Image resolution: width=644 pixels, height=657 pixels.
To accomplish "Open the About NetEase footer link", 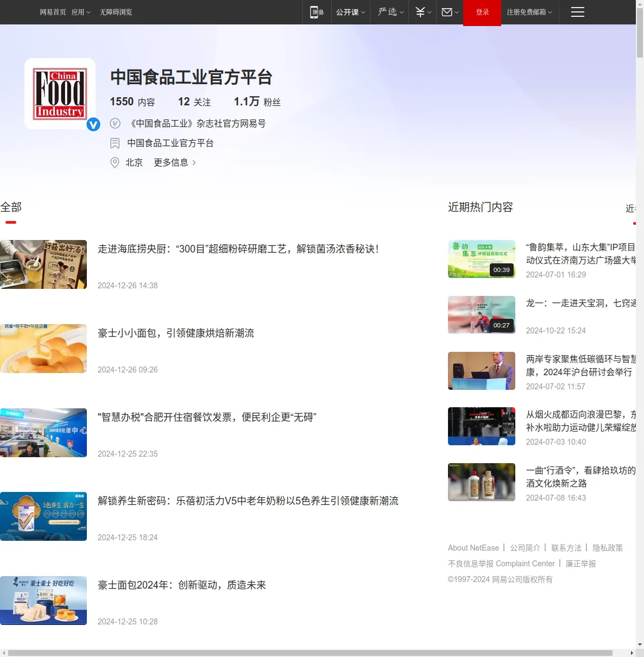I will [x=473, y=548].
